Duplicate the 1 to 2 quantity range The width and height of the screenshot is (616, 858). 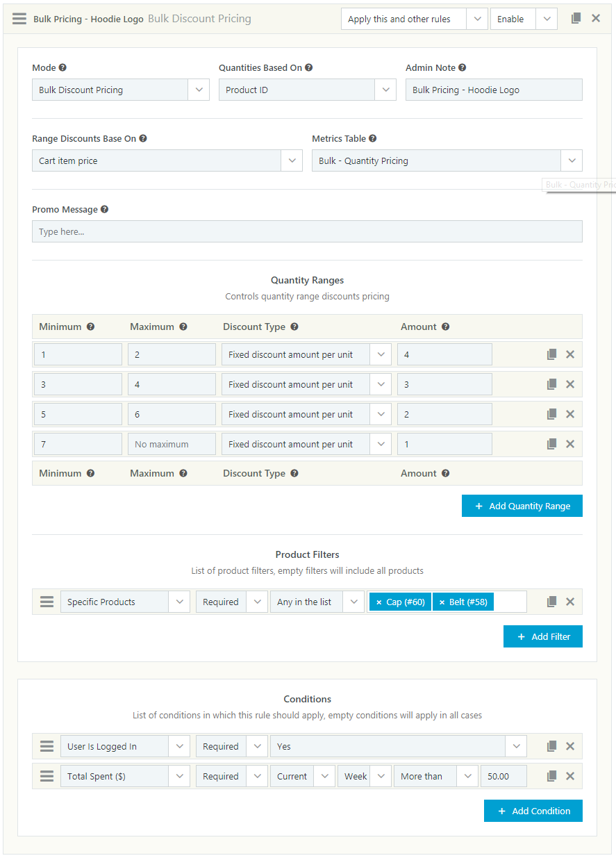(x=551, y=354)
